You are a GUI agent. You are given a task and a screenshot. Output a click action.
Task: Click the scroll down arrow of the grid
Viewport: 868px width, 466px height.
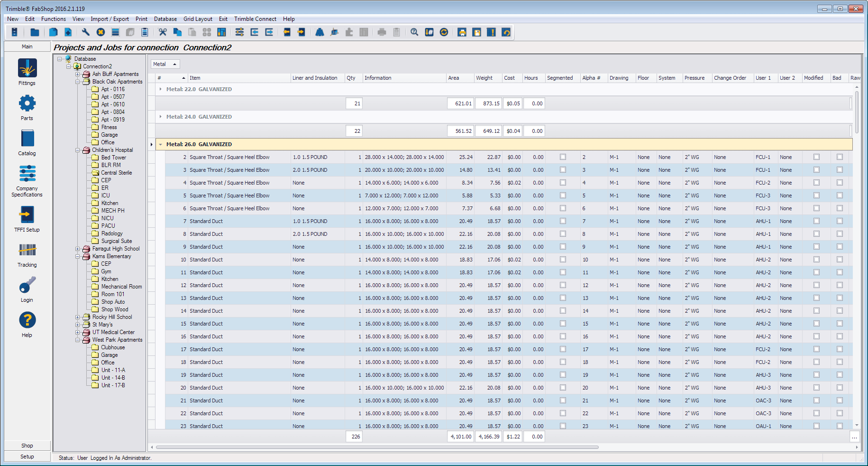pyautogui.click(x=857, y=425)
